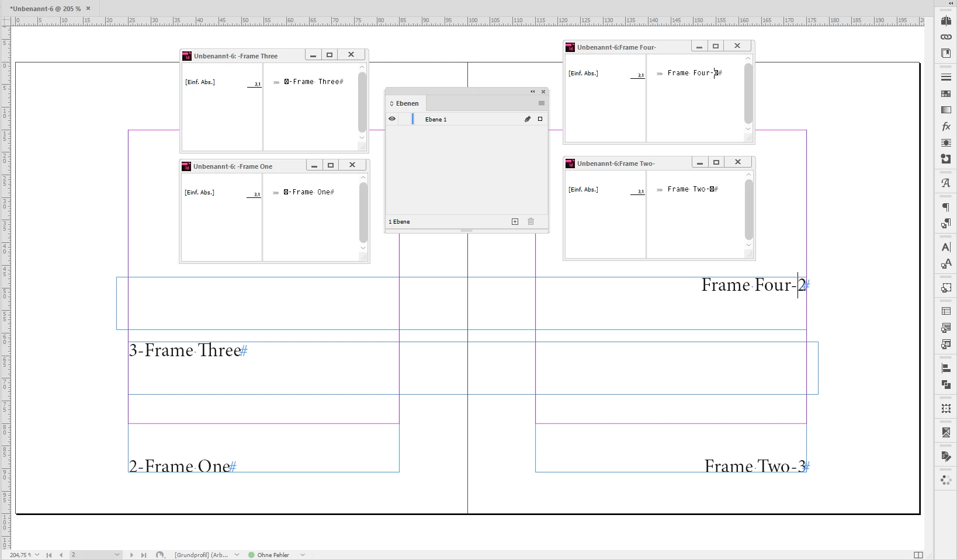The image size is (957, 560).
Task: Open the Table panel icon
Action: (946, 311)
